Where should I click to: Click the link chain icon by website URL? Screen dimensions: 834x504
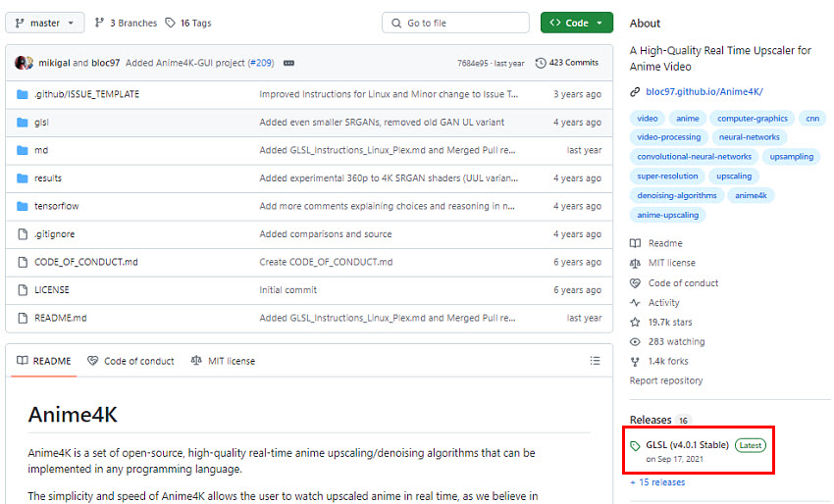point(635,92)
